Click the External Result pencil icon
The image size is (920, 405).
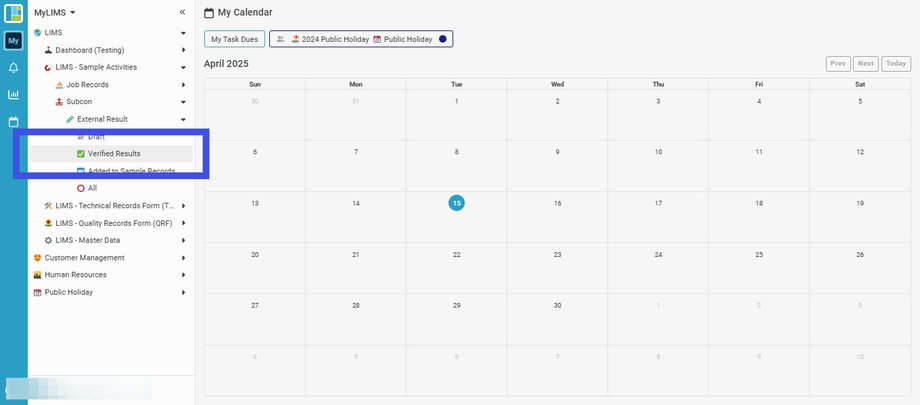pyautogui.click(x=70, y=119)
